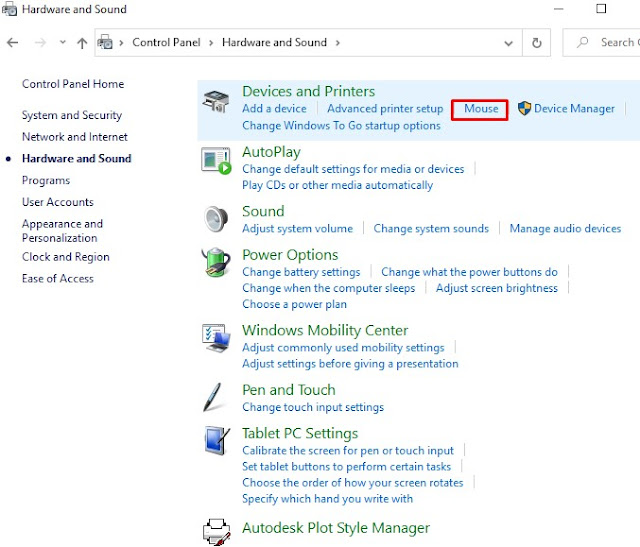Go up one level with the up arrow
The width and height of the screenshot is (640, 547).
tap(82, 43)
